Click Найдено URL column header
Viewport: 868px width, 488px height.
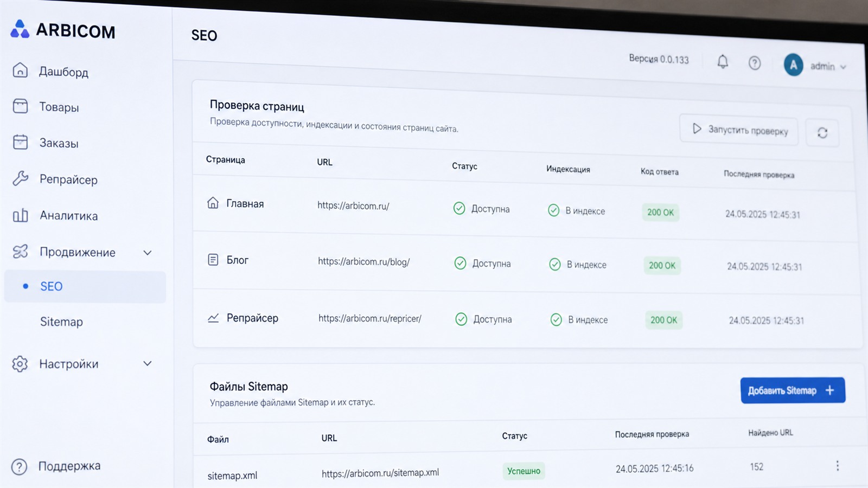tap(770, 433)
